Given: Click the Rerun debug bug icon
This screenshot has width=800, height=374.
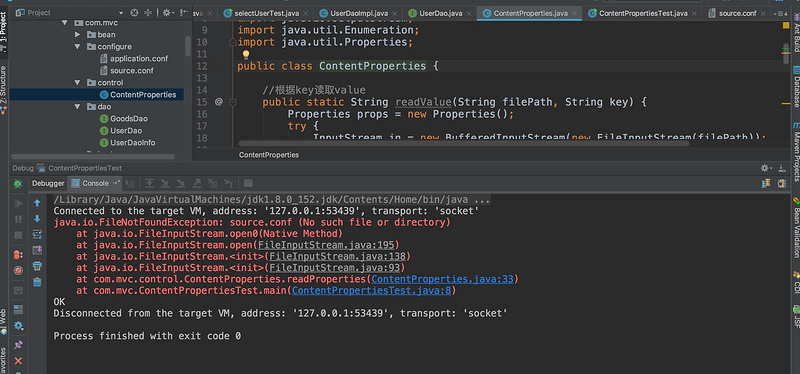Looking at the screenshot, I should [18, 184].
